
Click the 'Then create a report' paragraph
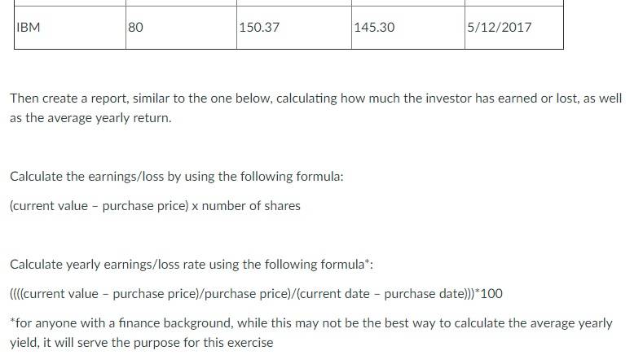[x=315, y=108]
